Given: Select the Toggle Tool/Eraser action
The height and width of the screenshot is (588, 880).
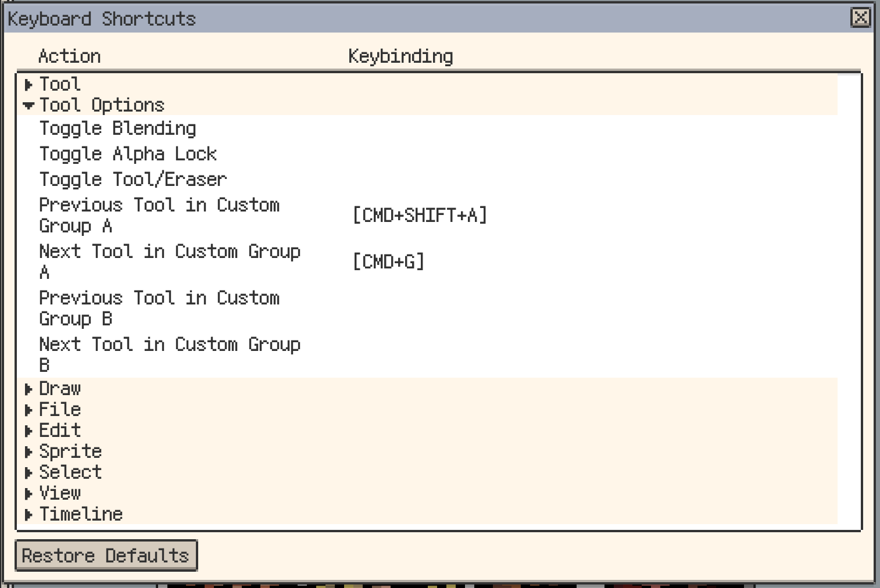Looking at the screenshot, I should coord(133,179).
